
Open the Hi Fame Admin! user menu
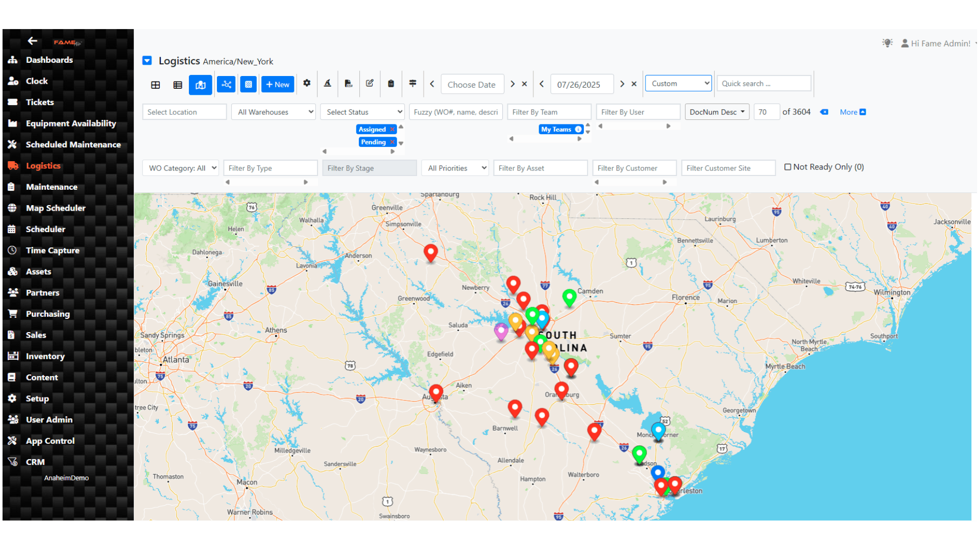coord(938,43)
